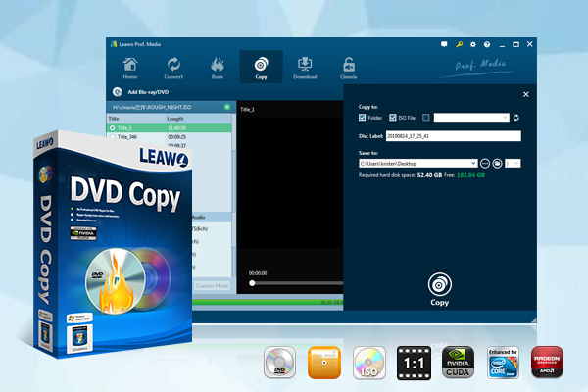Start copying with the big Copy button
This screenshot has width=588, height=392.
(x=439, y=290)
